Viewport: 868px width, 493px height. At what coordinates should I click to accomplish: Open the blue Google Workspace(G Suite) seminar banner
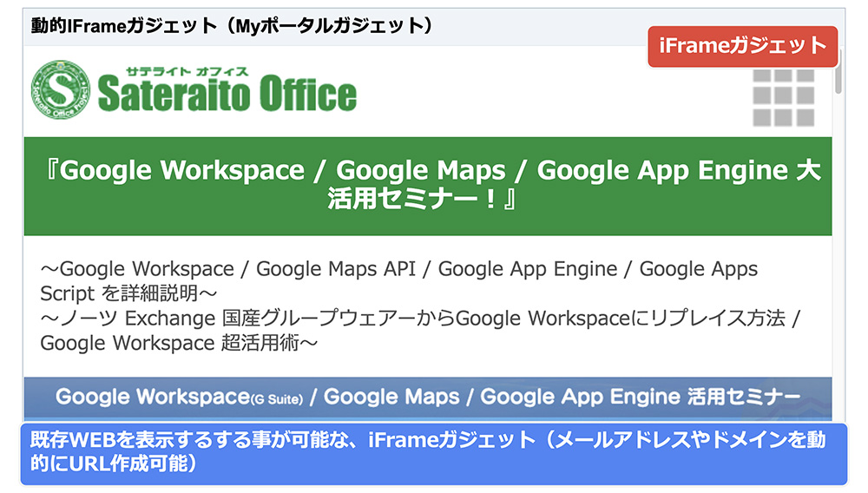pos(428,399)
